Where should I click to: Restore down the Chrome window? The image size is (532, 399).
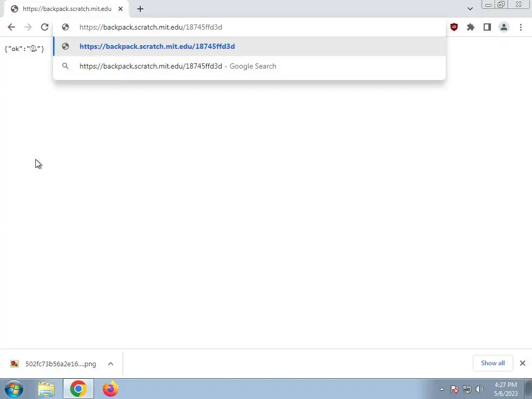click(501, 5)
